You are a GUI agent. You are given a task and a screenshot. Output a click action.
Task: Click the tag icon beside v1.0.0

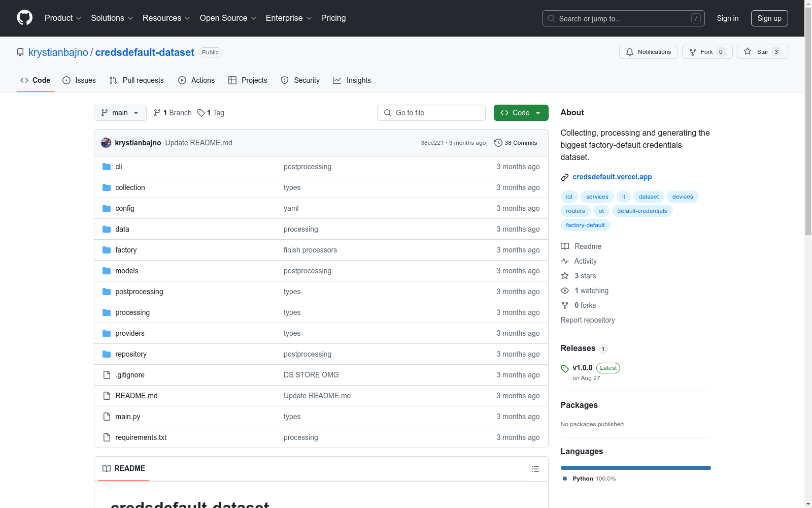(565, 369)
